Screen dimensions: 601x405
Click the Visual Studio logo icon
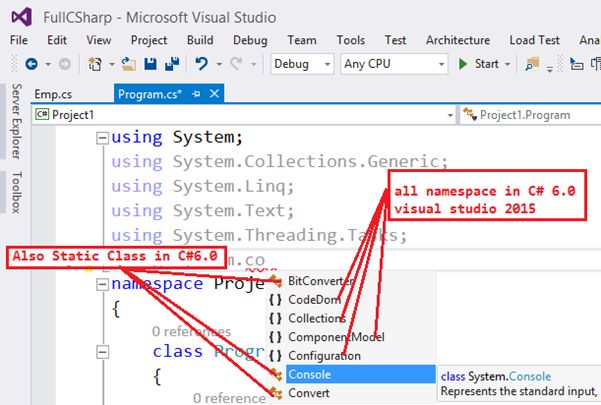pos(21,17)
